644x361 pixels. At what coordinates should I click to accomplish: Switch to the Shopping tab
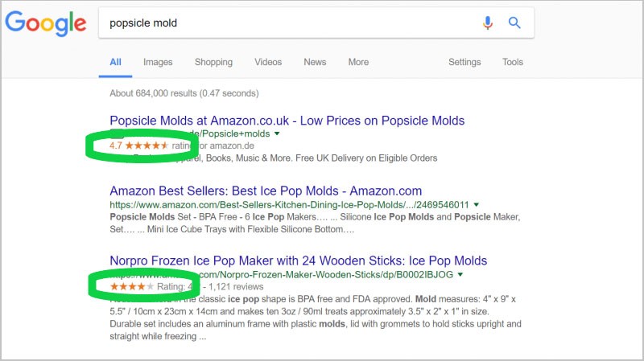(x=213, y=62)
